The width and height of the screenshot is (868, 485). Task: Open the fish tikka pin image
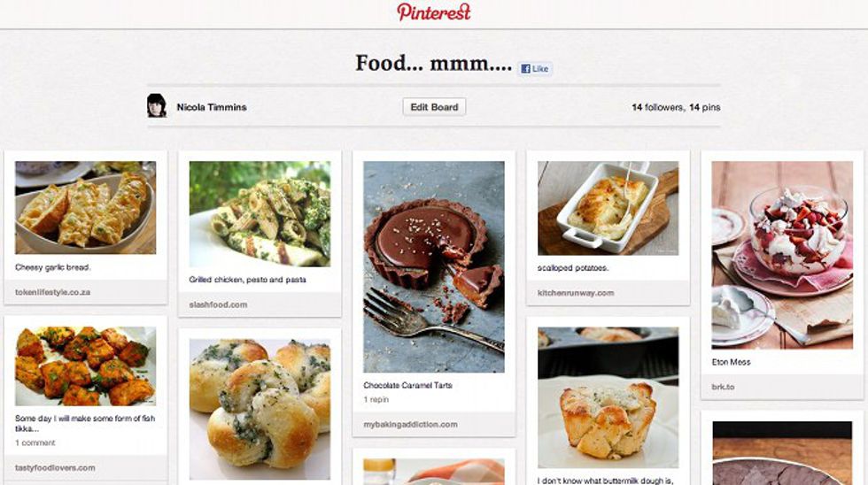[x=85, y=366]
